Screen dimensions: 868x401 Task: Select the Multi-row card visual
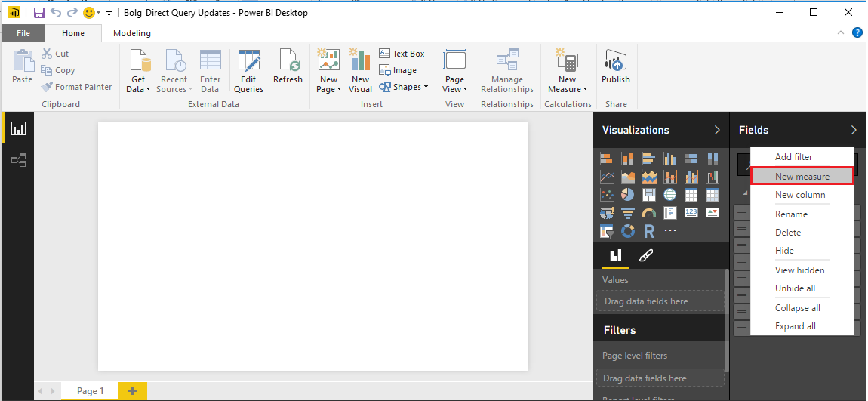pyautogui.click(x=669, y=212)
